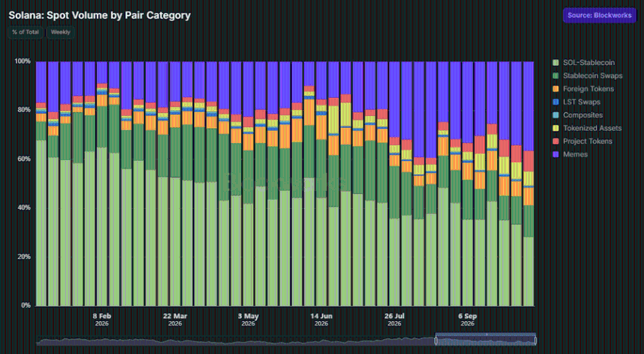The height and width of the screenshot is (354, 644).
Task: Click the range navigator's left handle
Action: point(436,341)
